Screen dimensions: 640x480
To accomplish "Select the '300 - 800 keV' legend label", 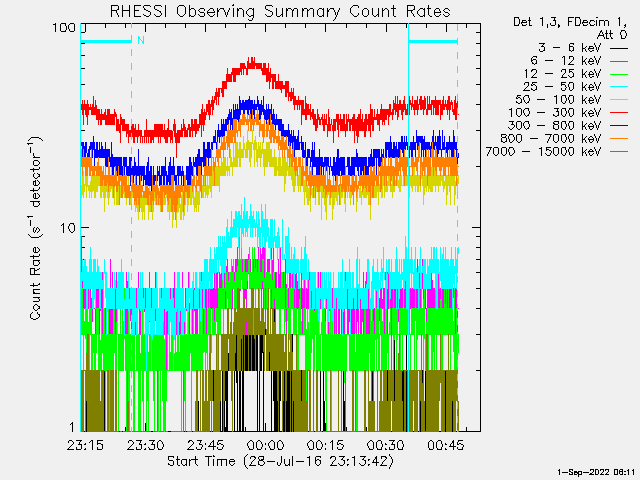I will [554, 126].
